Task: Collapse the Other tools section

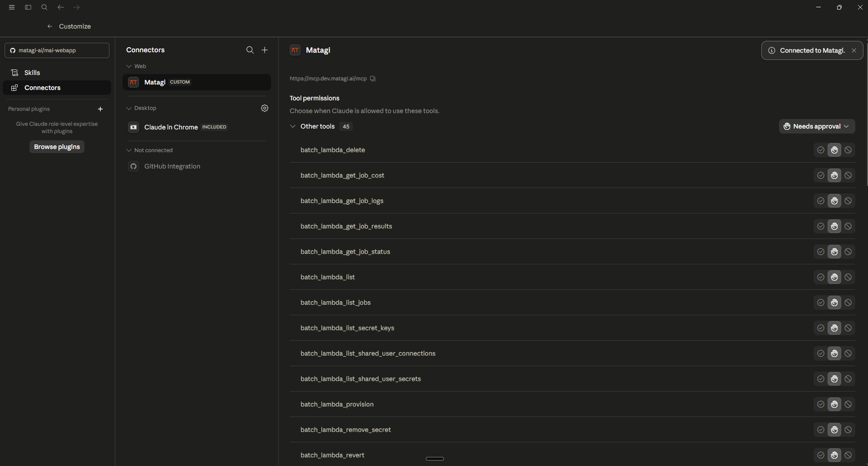Action: pyautogui.click(x=293, y=126)
